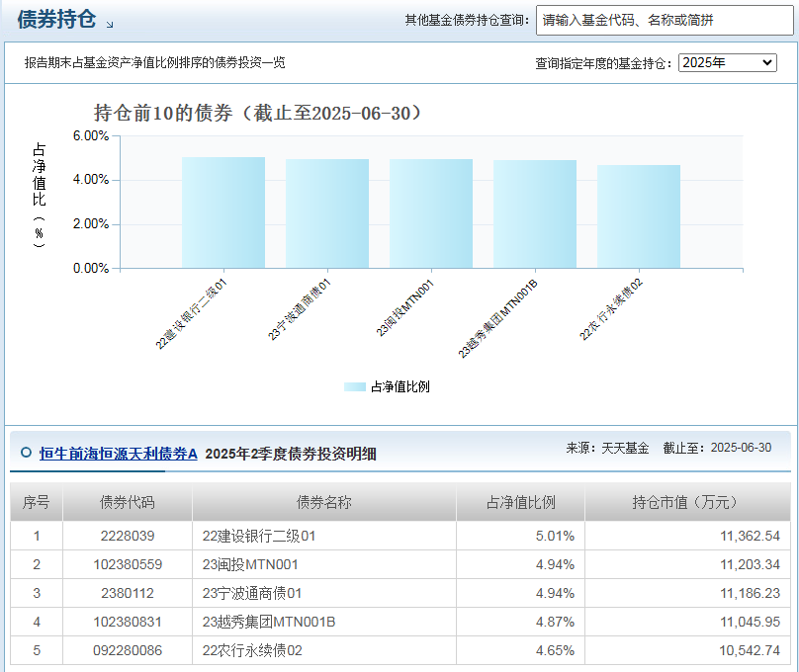Click the 占净值比例 column header
799x672 pixels.
[521, 502]
